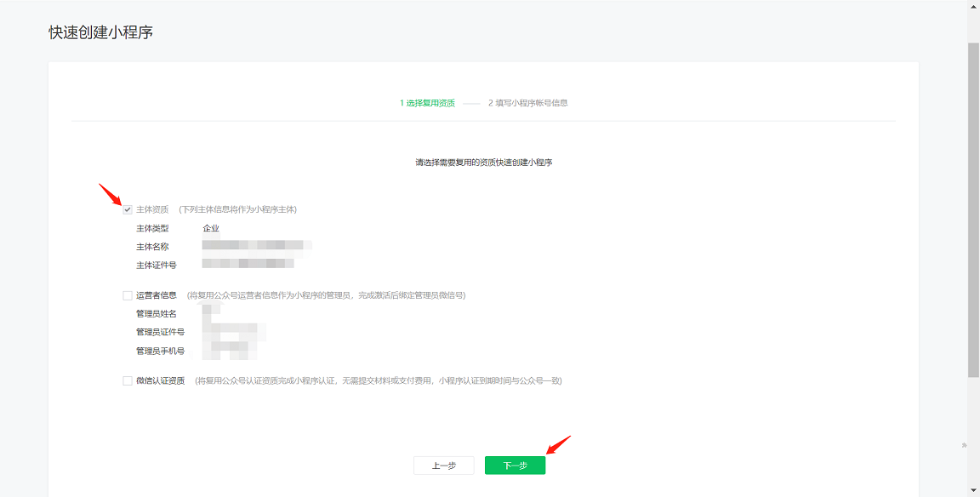Click the 企业 value of 主体类型
This screenshot has height=497, width=980.
(211, 228)
